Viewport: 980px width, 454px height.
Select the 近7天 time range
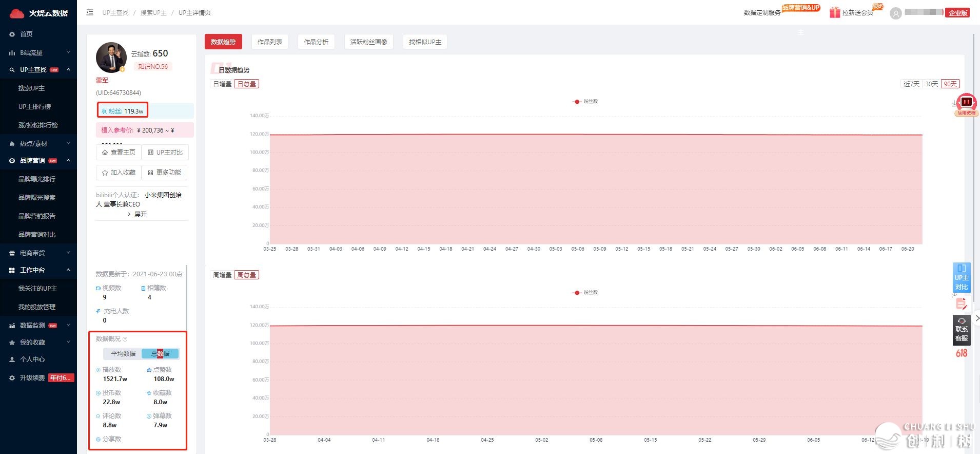coord(911,84)
